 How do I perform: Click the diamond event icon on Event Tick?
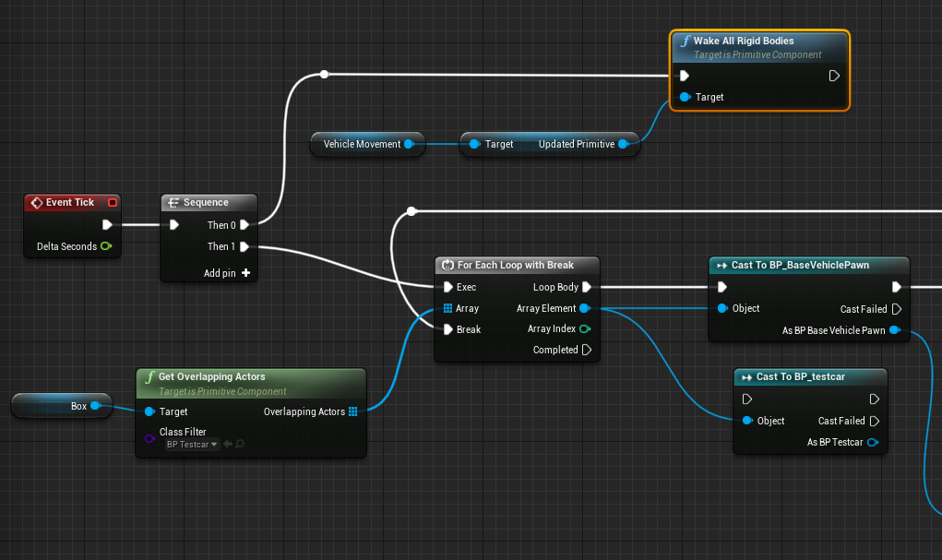click(35, 202)
